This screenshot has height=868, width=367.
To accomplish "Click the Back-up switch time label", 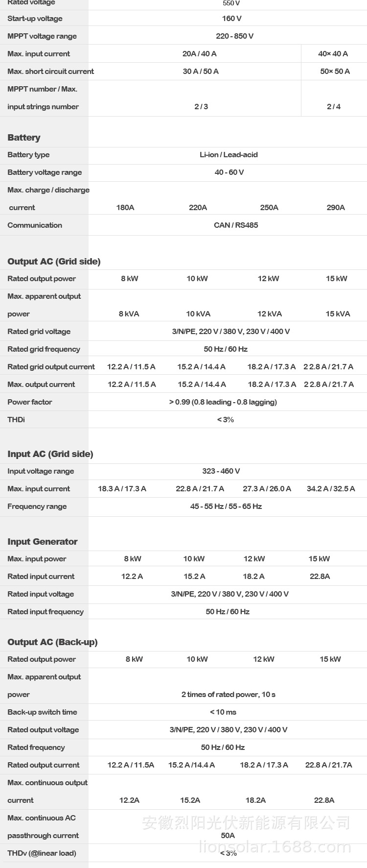I will click(x=42, y=712).
